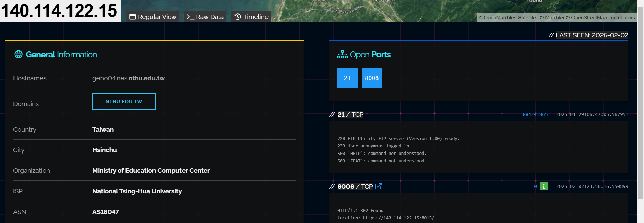Click the ISP value National Tsing-Hua University

click(x=137, y=191)
